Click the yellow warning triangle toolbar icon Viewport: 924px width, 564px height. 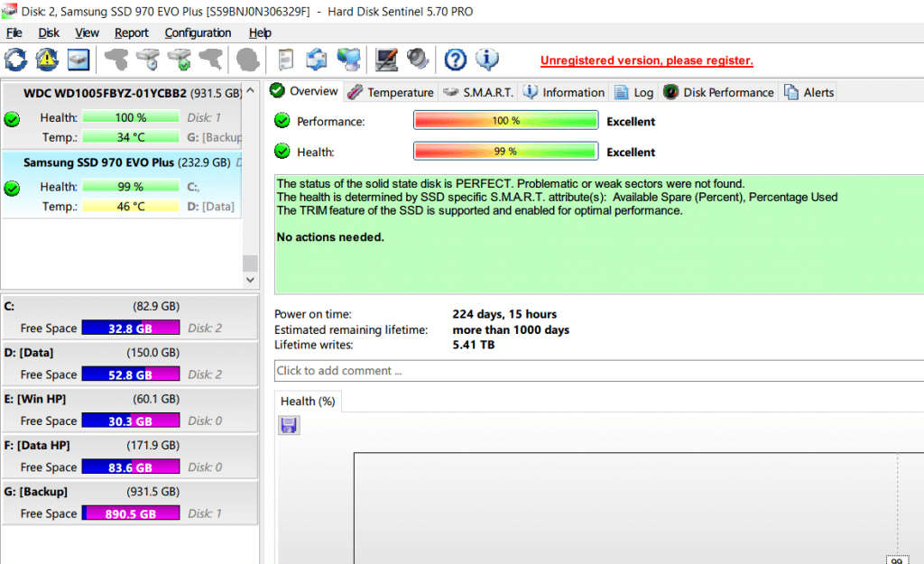click(x=47, y=60)
